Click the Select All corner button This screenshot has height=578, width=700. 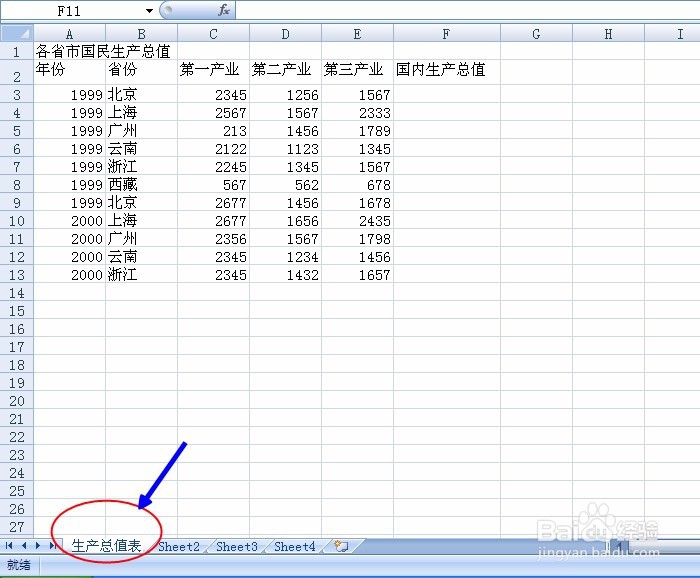[17, 33]
